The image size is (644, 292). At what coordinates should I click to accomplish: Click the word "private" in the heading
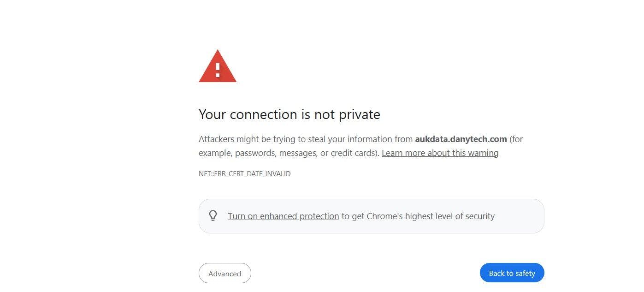359,114
